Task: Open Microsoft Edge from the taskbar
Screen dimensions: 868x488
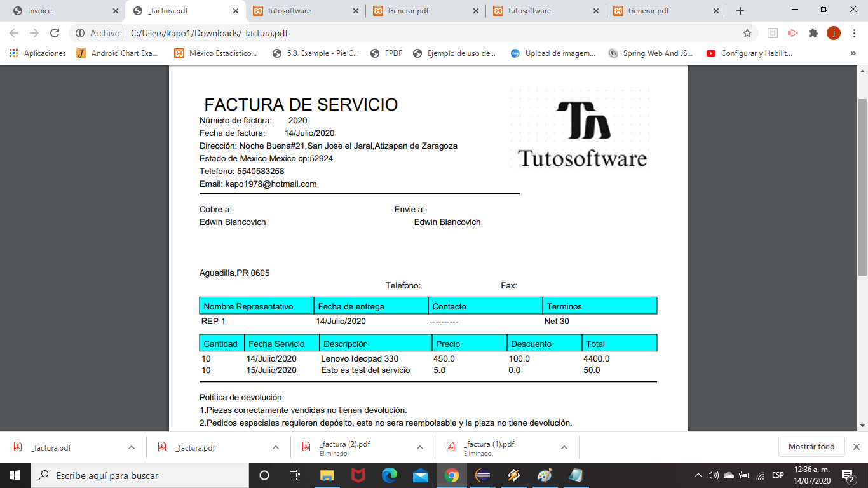Action: click(389, 475)
